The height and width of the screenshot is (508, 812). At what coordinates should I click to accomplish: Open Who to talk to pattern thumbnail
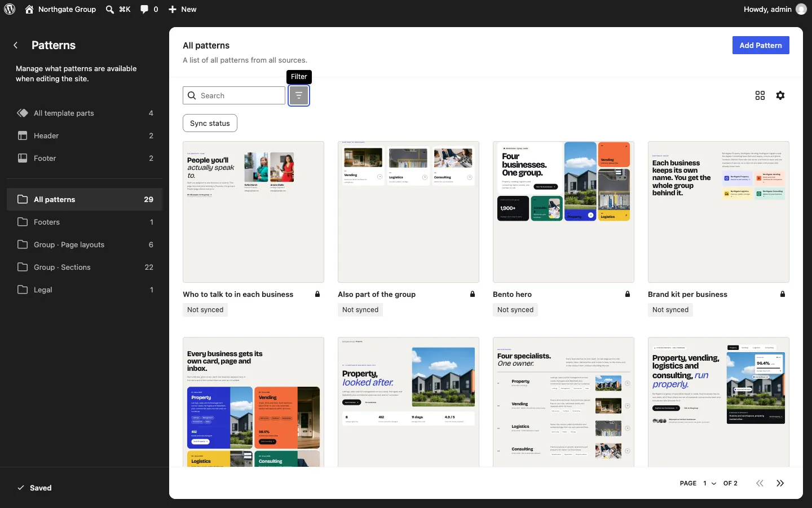253,212
